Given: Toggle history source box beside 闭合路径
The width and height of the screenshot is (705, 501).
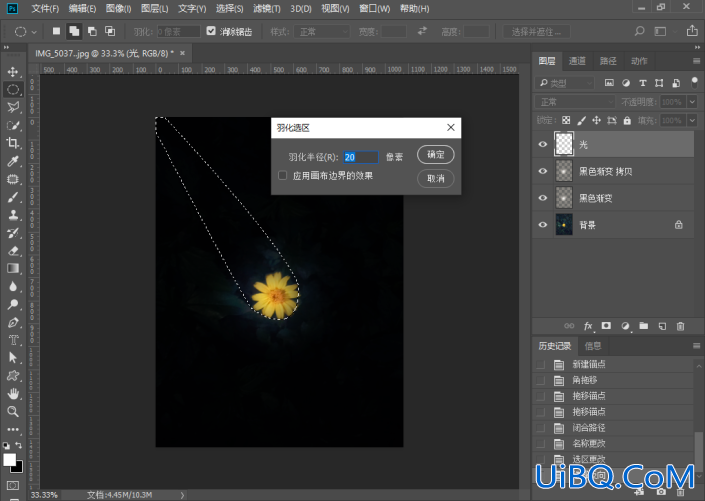Looking at the screenshot, I should [x=541, y=428].
